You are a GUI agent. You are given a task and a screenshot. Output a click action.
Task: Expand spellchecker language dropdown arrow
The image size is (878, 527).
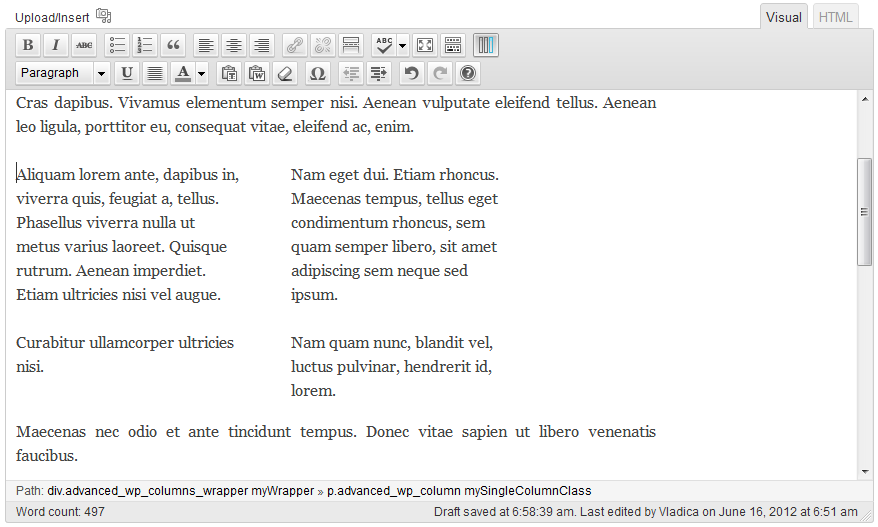click(x=403, y=45)
